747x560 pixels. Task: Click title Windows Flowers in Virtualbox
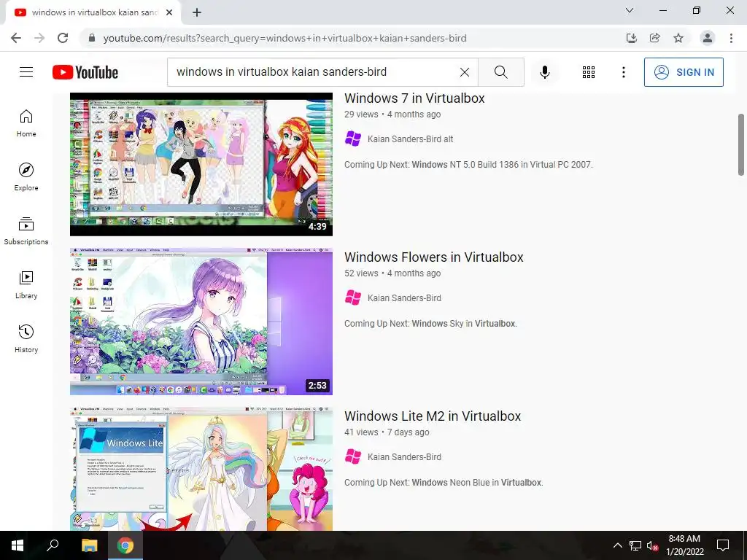coord(433,257)
